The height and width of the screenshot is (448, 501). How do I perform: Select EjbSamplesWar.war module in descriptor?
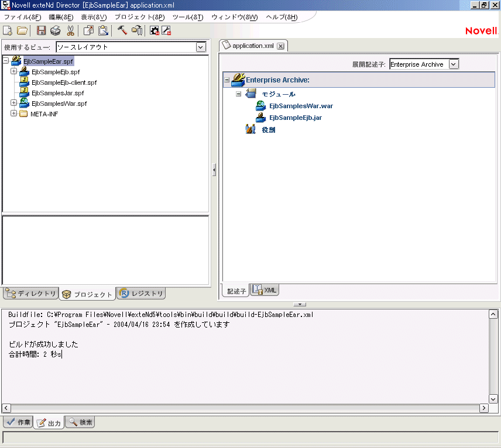point(301,106)
